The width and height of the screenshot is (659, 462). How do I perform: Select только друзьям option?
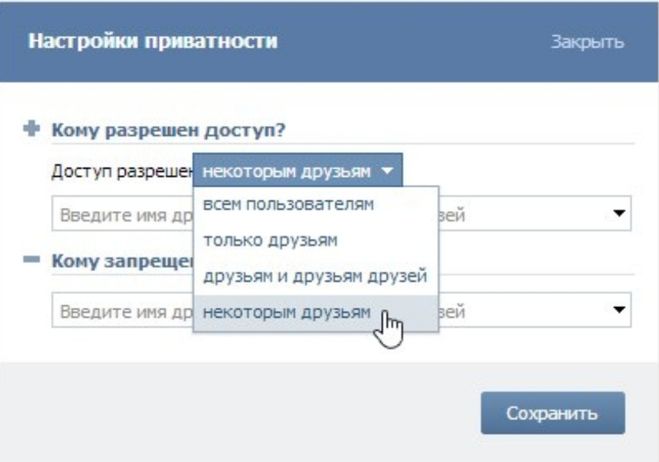[x=270, y=240]
